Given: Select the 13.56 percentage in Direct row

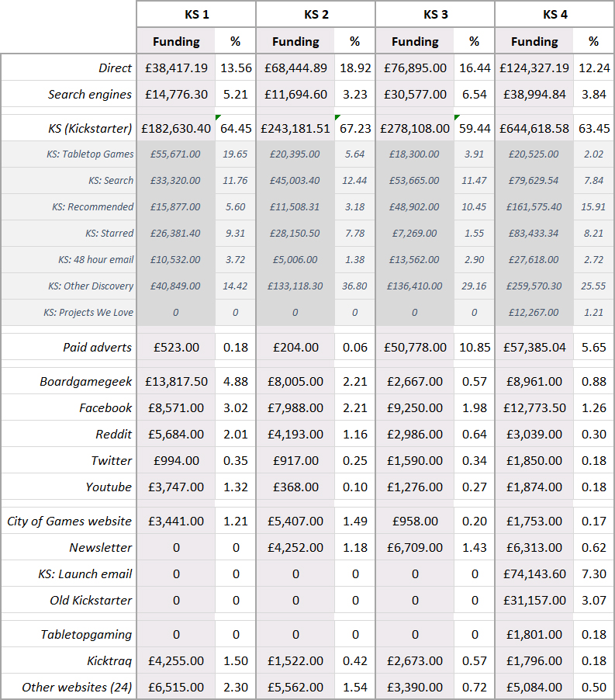Looking at the screenshot, I should (x=236, y=68).
